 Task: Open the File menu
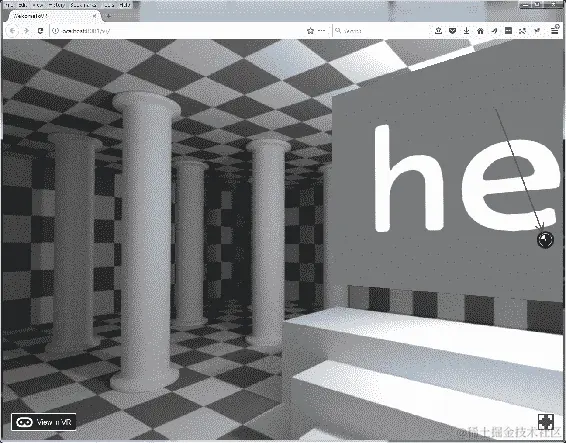pos(8,5)
